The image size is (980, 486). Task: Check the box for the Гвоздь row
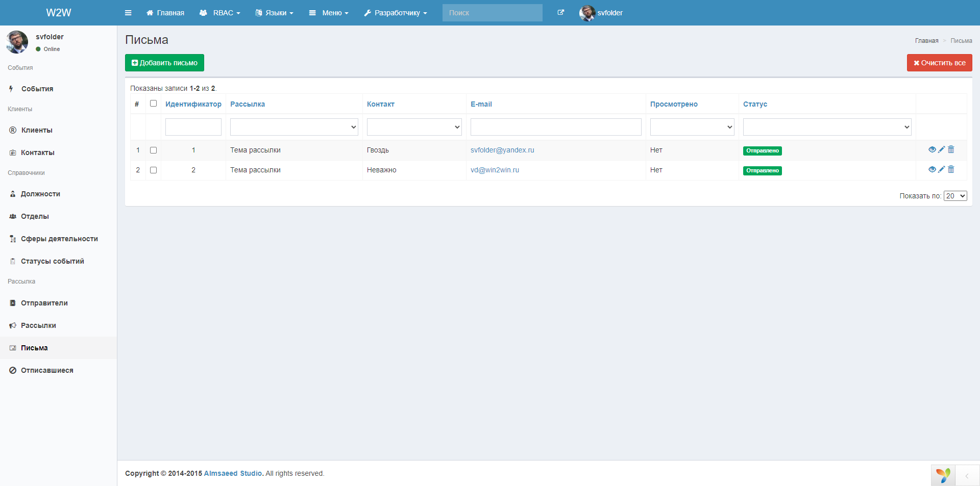click(153, 150)
